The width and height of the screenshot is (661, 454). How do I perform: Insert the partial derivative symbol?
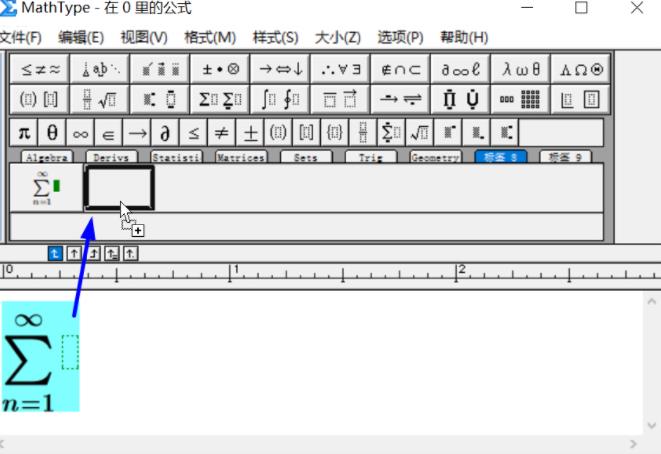(165, 133)
